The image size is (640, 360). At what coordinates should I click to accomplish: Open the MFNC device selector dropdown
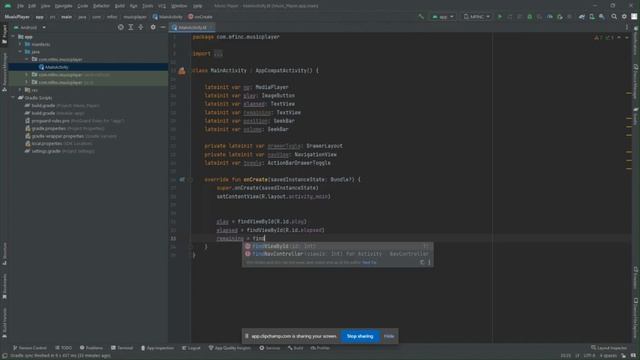pos(476,17)
